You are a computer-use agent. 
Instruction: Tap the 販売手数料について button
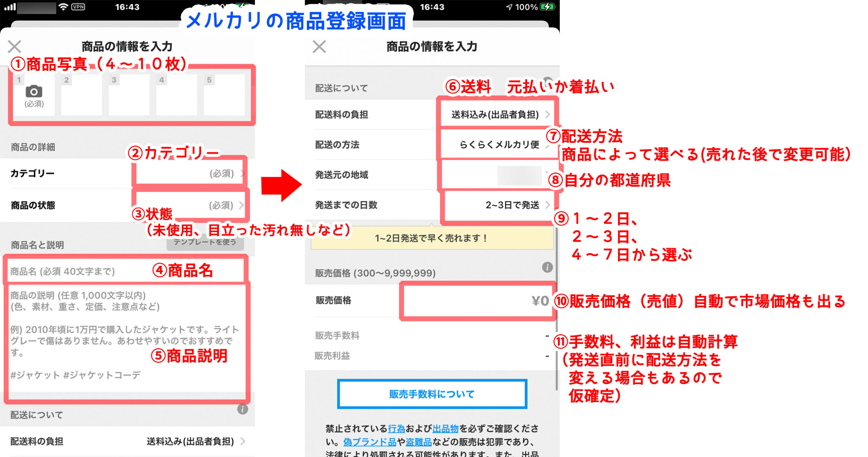432,394
